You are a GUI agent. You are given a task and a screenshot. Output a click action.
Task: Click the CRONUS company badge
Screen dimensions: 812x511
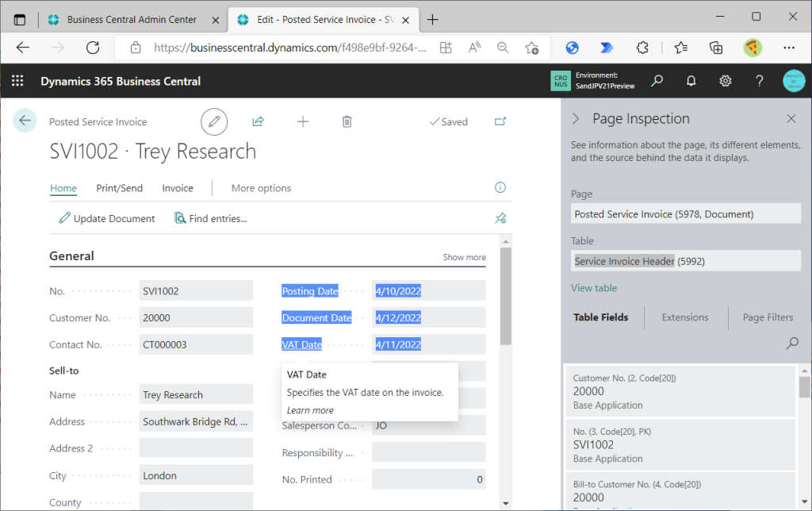pos(561,81)
